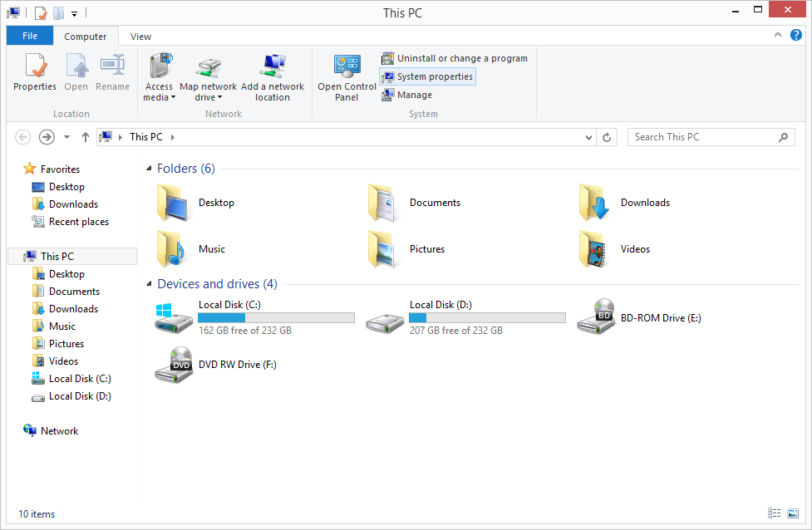Switch to the View ribbon tab
Image resolution: width=812 pixels, height=530 pixels.
tap(140, 36)
